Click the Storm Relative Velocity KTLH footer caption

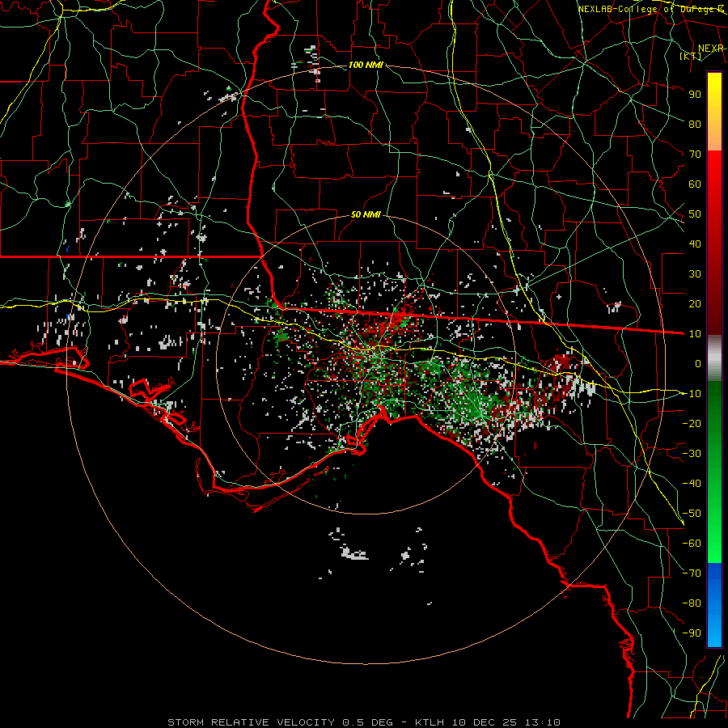(364, 722)
